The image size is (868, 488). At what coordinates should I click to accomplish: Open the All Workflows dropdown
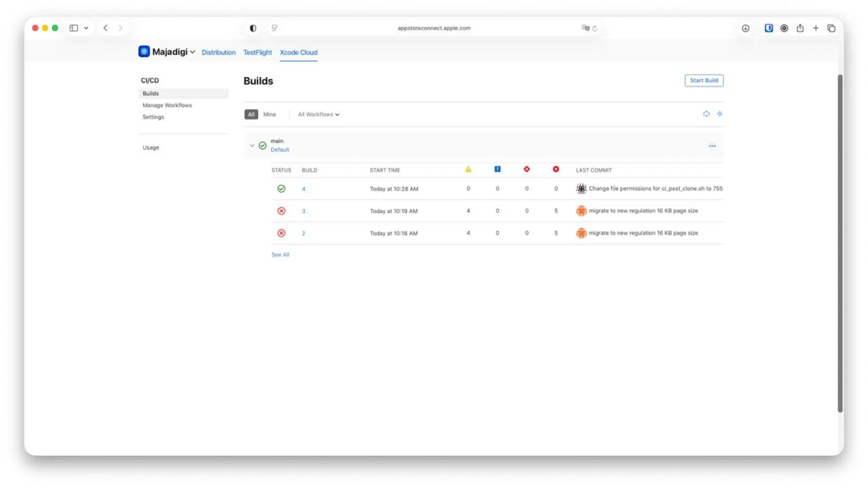318,114
